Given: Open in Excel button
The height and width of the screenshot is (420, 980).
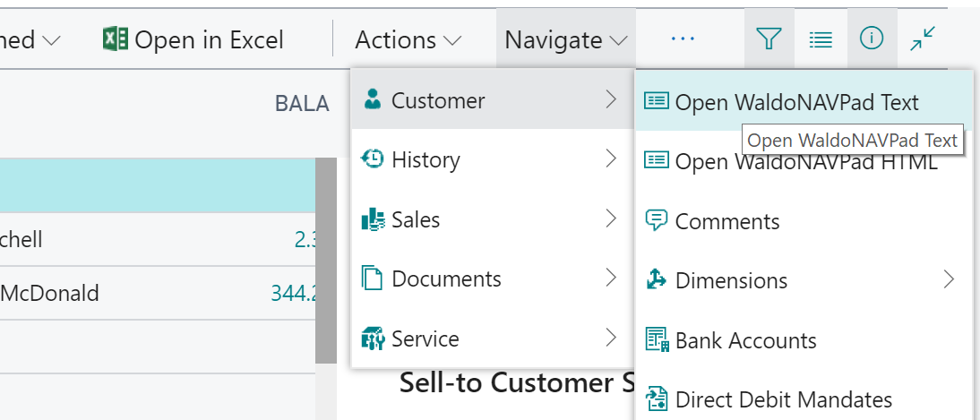Looking at the screenshot, I should point(193,39).
